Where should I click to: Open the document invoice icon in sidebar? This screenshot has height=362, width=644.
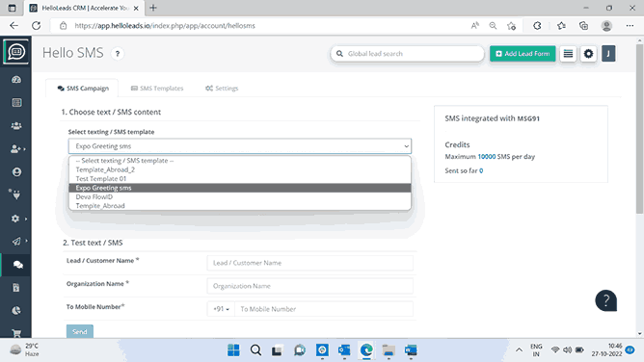[x=16, y=288]
